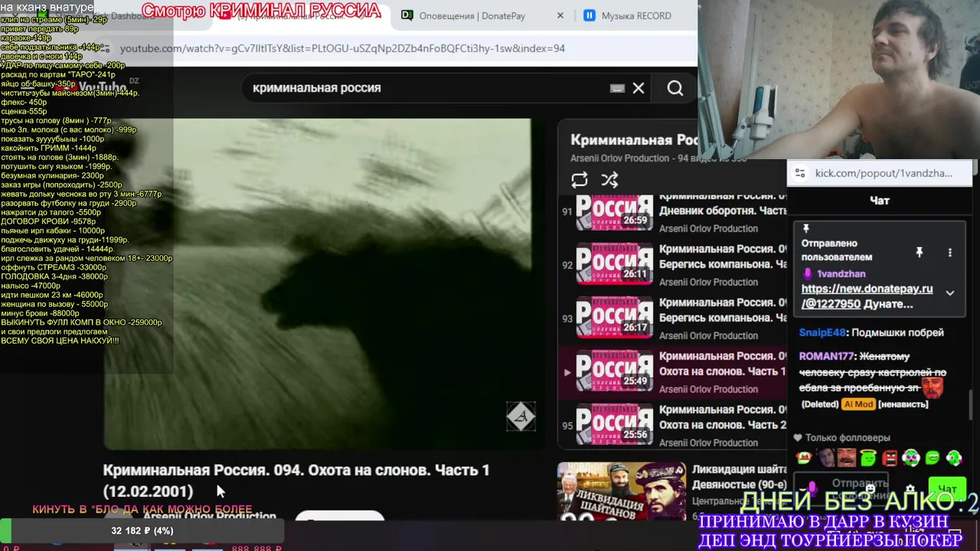Viewport: 980px width, 551px height.
Task: Open recommended 'Ликвидация шайтанов' thumbnail
Action: pos(622,491)
